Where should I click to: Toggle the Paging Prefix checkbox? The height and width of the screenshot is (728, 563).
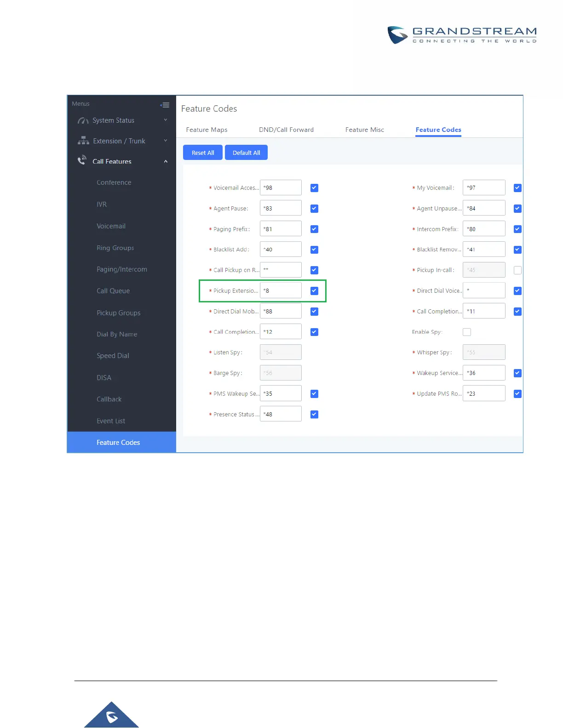tap(314, 229)
